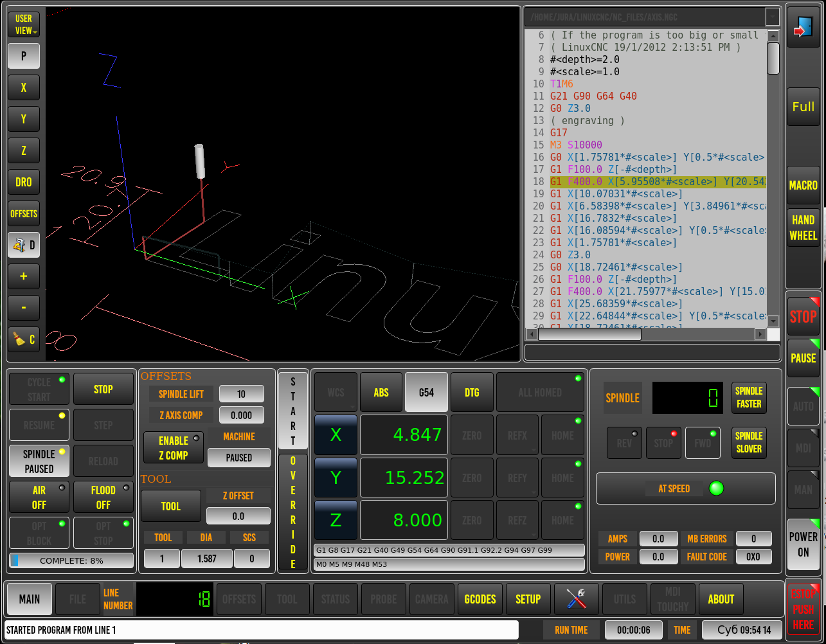The height and width of the screenshot is (644, 826).
Task: Click the COMPLETE 8% progress bar
Action: 71,560
